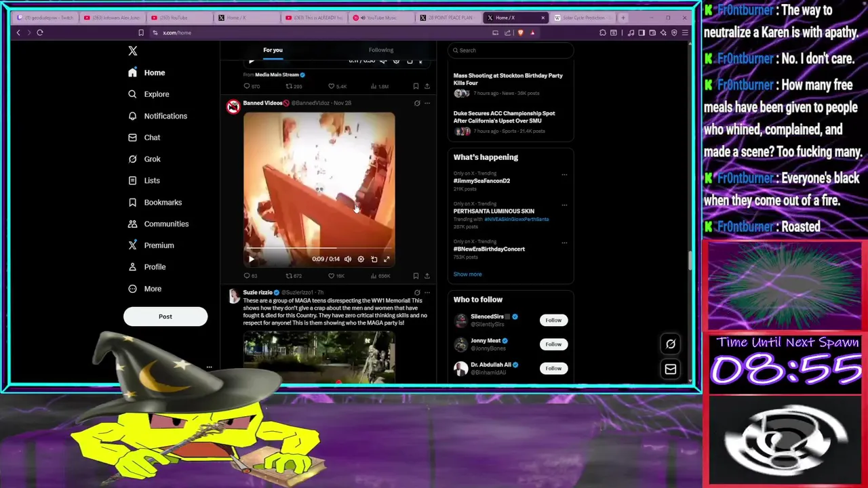The height and width of the screenshot is (488, 868).
Task: Open the Brave Shields icon
Action: click(x=520, y=33)
